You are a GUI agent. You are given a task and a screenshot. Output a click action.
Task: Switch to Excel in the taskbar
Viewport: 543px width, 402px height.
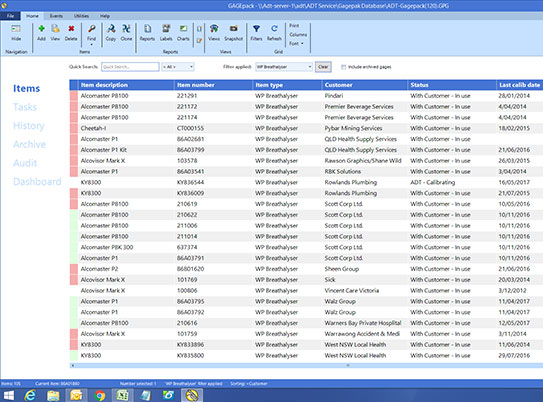click(122, 395)
